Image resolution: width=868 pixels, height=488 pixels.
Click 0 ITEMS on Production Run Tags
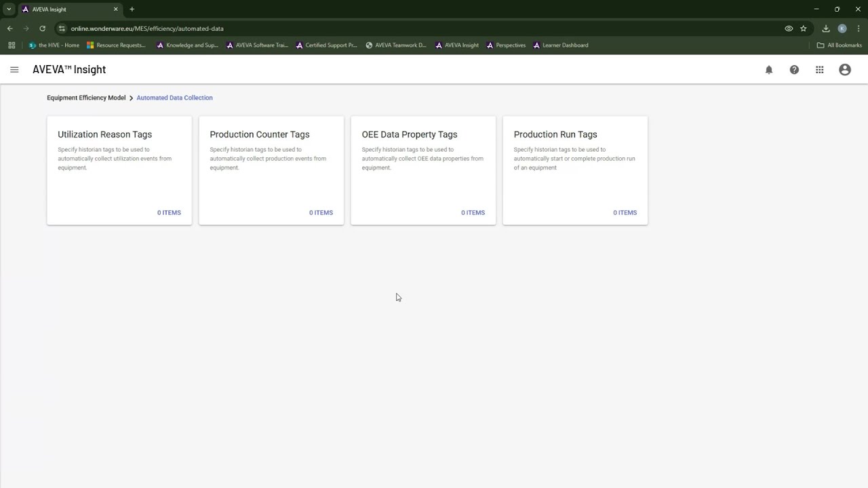[625, 213]
